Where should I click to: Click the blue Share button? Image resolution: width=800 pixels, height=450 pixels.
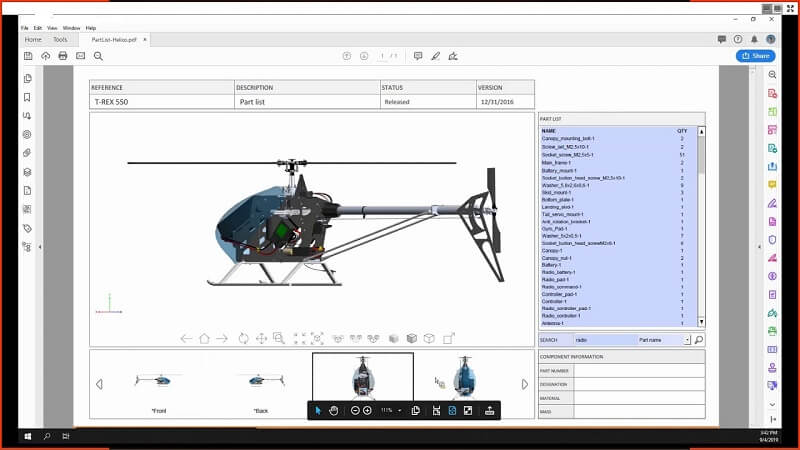(x=755, y=56)
